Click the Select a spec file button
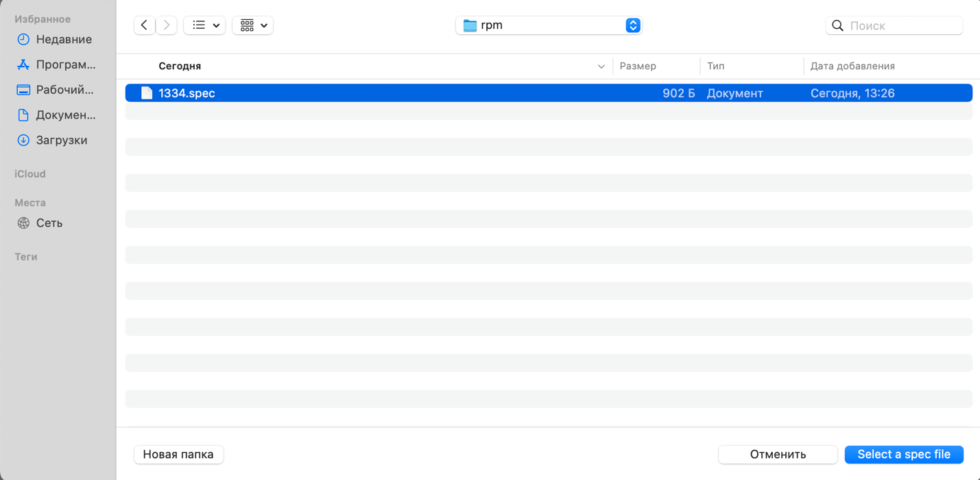Screen dimensions: 980x480 904,455
